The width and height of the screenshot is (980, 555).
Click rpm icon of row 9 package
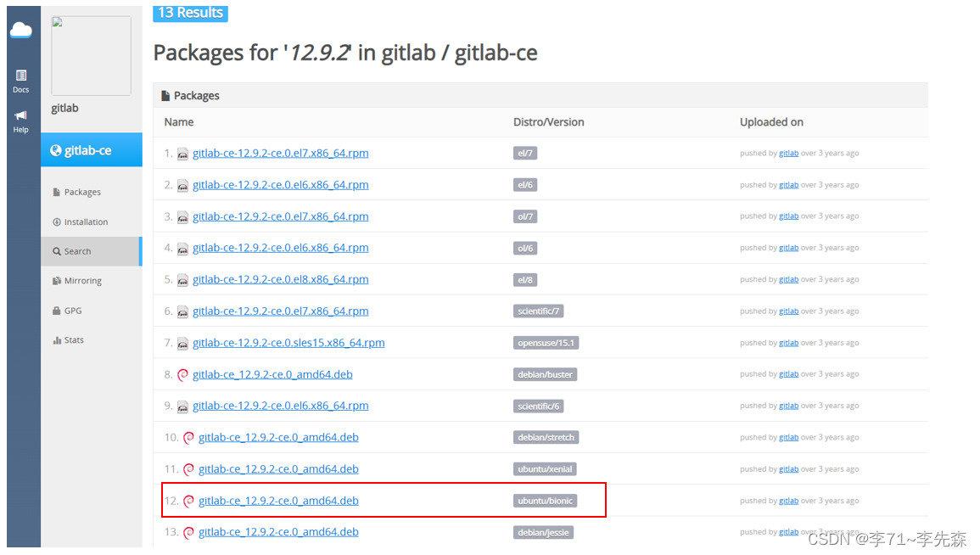tap(182, 406)
